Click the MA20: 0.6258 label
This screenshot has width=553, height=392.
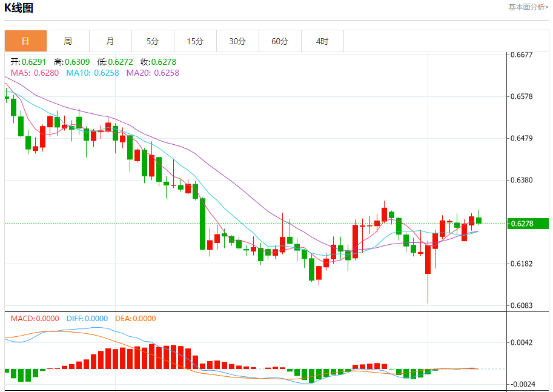(x=153, y=73)
